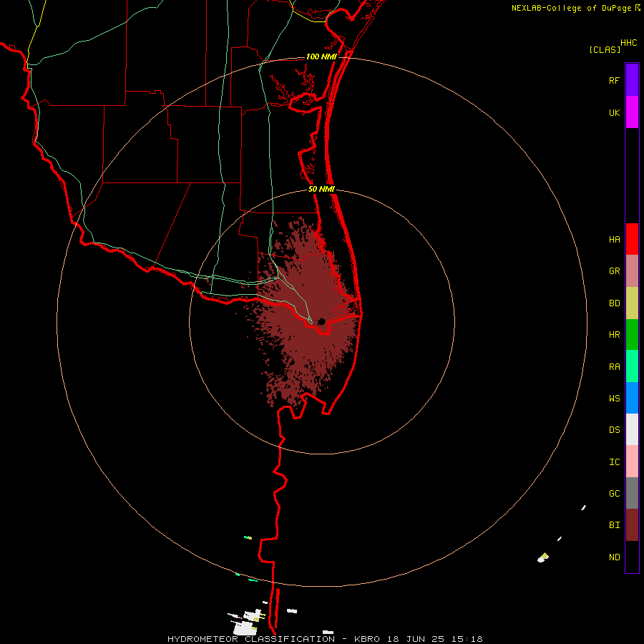Image resolution: width=644 pixels, height=644 pixels.
Task: Click the dusty pink GR color swatch
Action: [632, 271]
